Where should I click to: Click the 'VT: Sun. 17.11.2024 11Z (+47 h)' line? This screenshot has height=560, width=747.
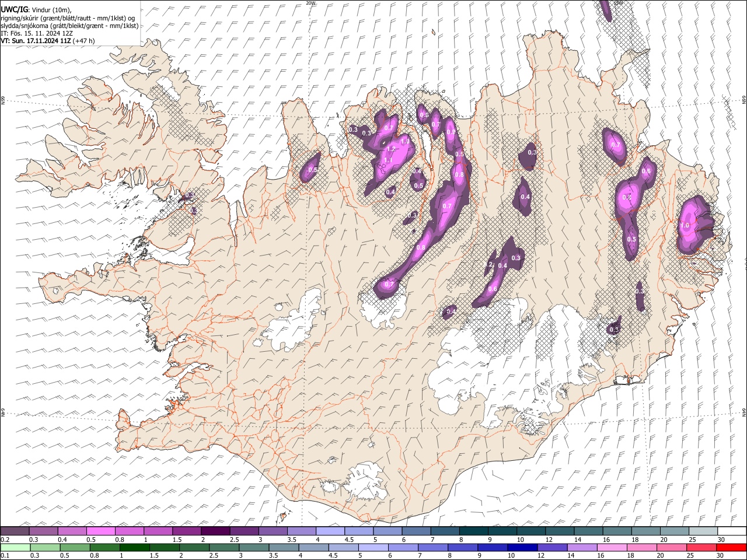[x=48, y=41]
